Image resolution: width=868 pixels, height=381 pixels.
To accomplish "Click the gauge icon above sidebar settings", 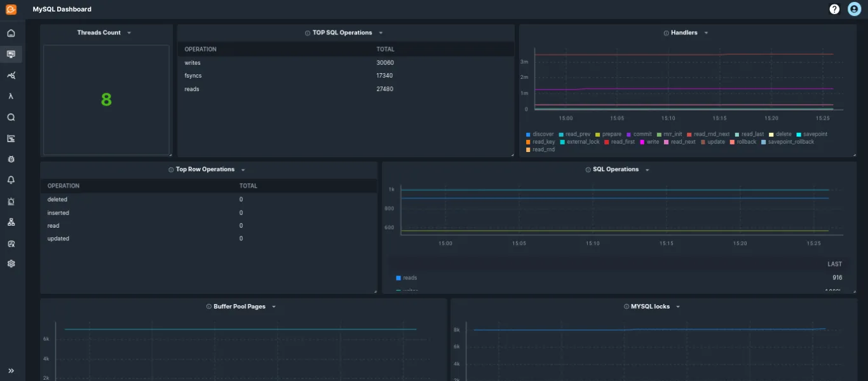I will pyautogui.click(x=11, y=244).
